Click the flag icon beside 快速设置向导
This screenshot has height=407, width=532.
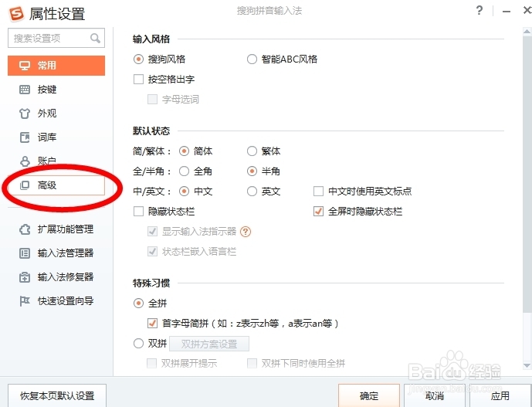point(25,301)
